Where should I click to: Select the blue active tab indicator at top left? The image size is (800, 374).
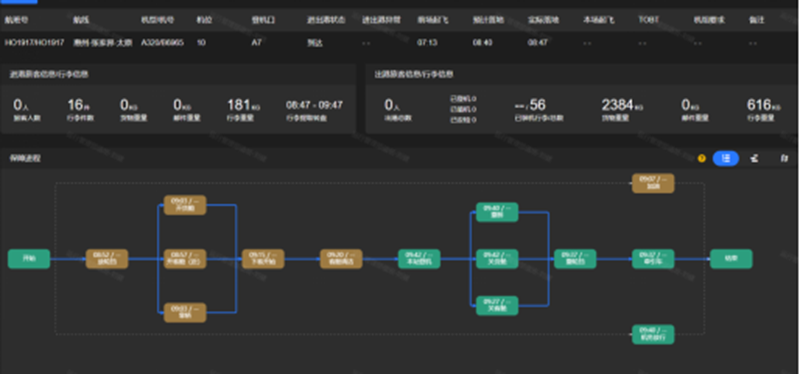tap(18, 2)
